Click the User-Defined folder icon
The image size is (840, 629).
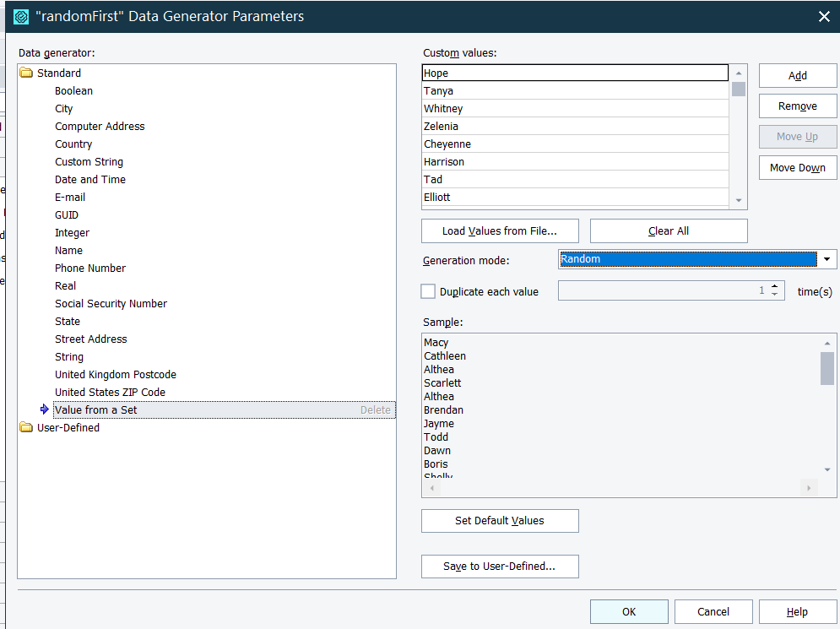26,428
